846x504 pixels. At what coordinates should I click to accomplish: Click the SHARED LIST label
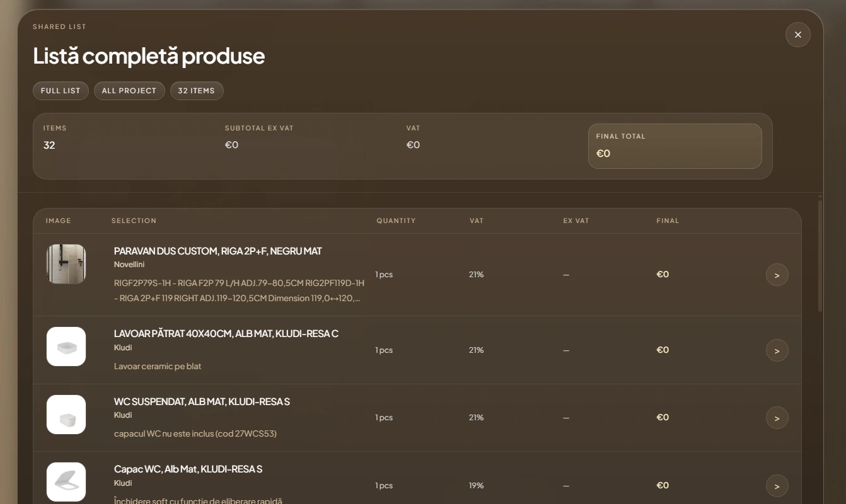point(59,26)
